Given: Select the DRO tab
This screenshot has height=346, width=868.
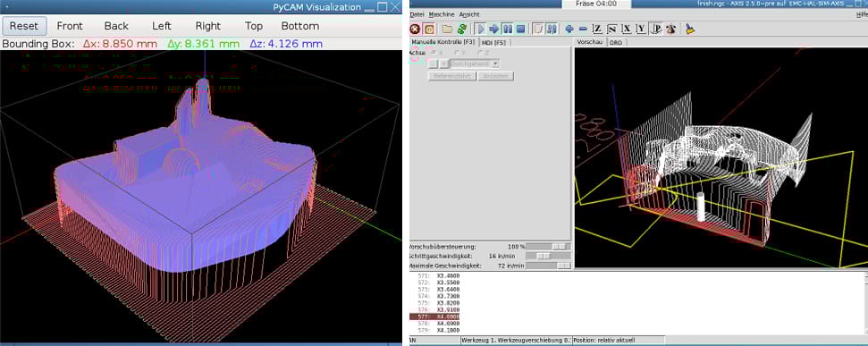Looking at the screenshot, I should [616, 42].
